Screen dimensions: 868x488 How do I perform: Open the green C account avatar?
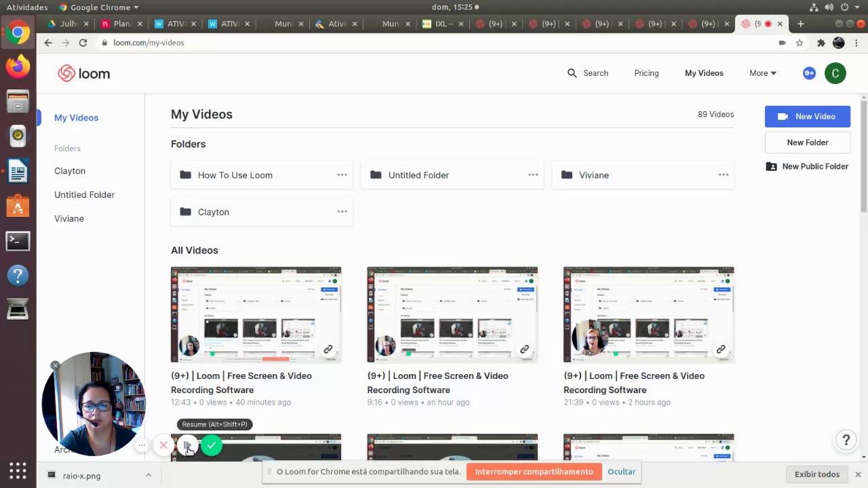click(835, 73)
